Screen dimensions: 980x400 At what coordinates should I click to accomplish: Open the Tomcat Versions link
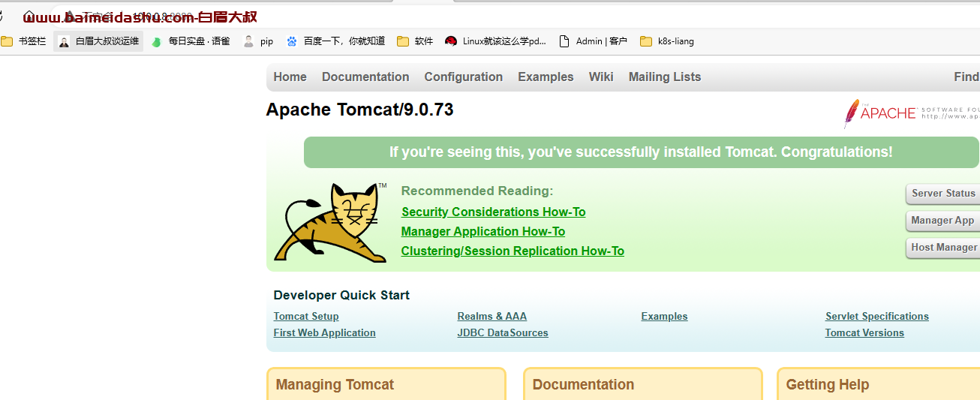coord(864,333)
